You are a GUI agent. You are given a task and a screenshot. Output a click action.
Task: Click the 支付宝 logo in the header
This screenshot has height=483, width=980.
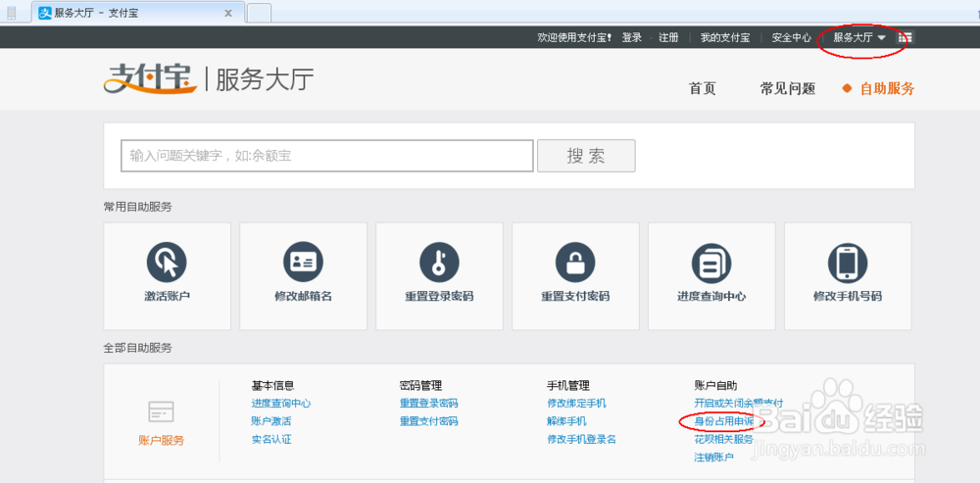coord(151,80)
